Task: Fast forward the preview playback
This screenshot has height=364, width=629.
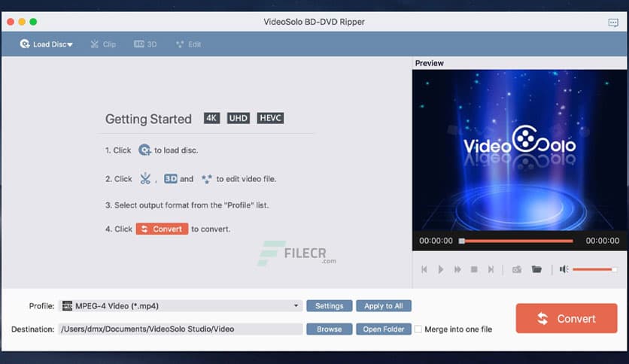Action: point(457,269)
